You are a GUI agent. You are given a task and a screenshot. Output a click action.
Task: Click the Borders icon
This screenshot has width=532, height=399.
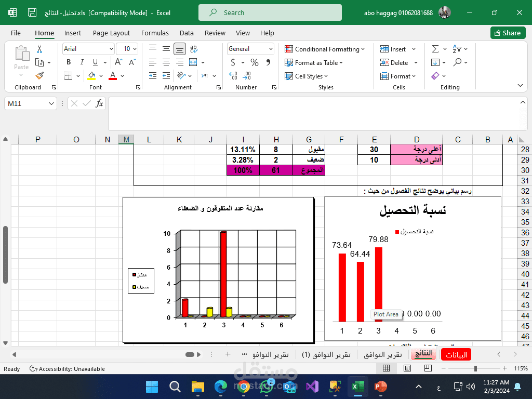pyautogui.click(x=68, y=76)
